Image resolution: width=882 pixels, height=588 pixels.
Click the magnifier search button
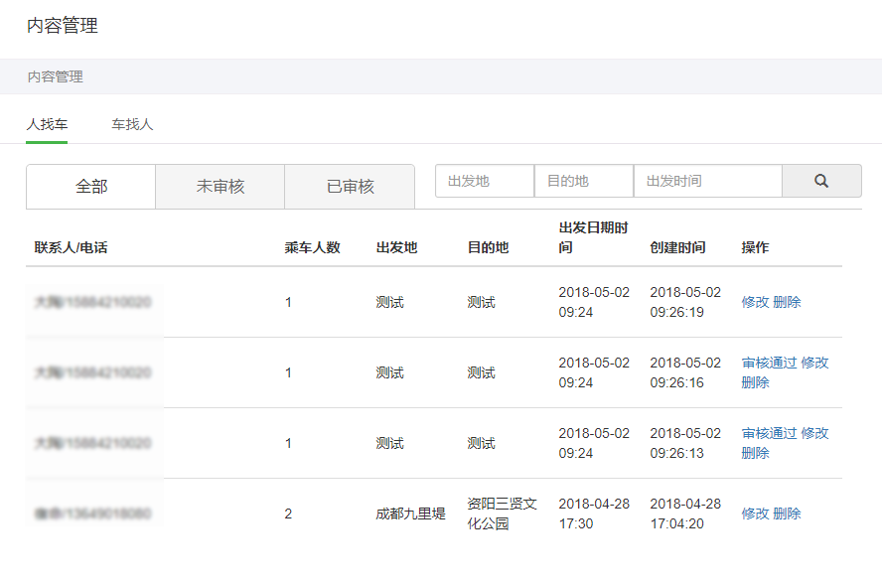[x=821, y=181]
